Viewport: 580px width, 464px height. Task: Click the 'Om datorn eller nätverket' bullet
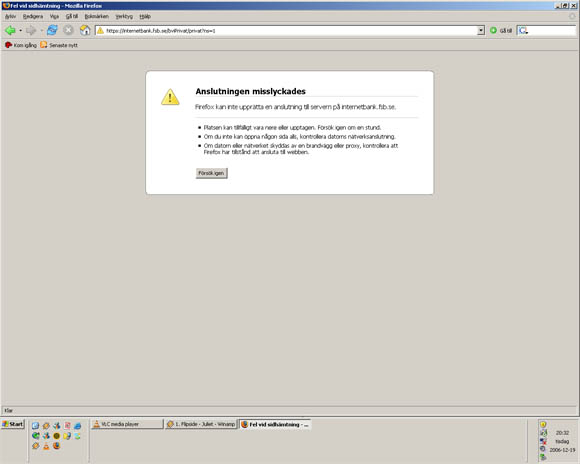301,149
